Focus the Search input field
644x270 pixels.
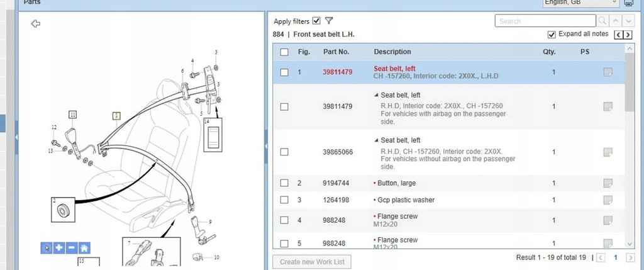point(545,21)
